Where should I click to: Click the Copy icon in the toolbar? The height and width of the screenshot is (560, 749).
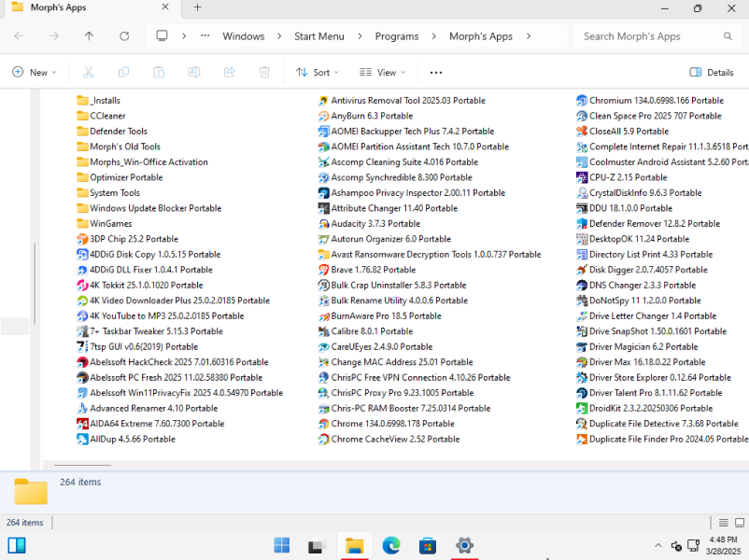click(123, 72)
